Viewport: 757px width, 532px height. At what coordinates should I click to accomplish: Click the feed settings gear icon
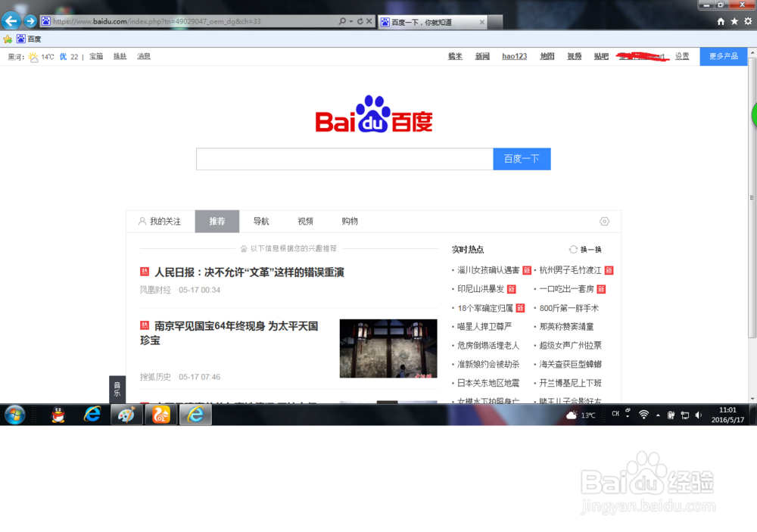[x=604, y=222]
